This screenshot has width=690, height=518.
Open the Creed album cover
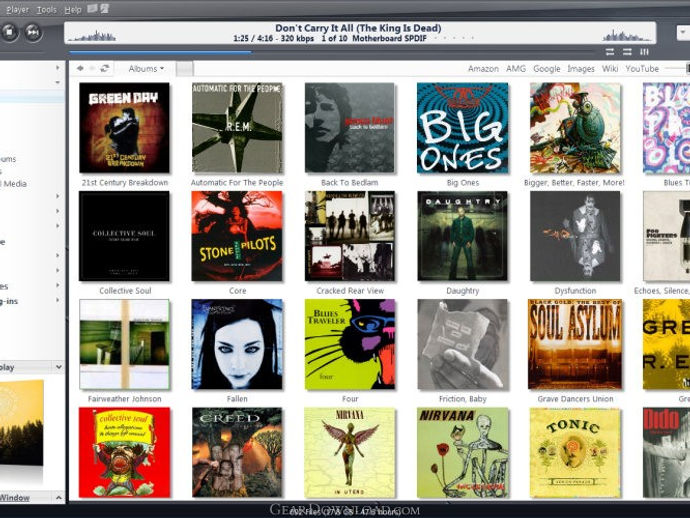(237, 452)
